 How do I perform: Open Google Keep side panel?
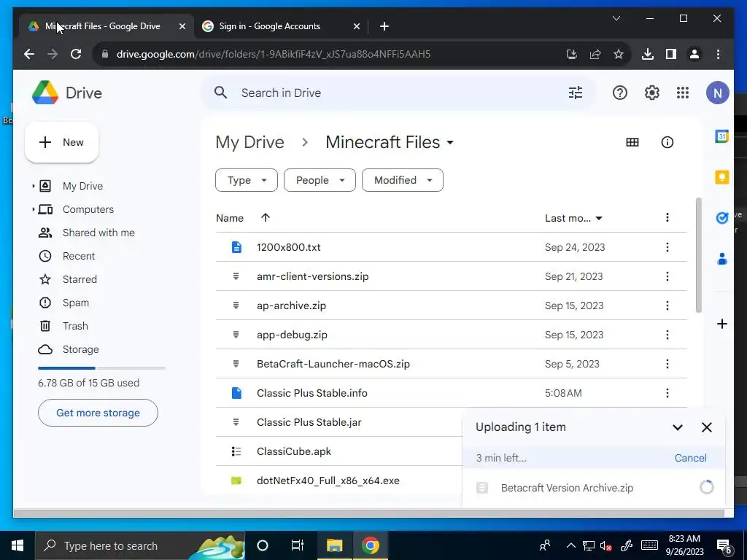(x=722, y=177)
